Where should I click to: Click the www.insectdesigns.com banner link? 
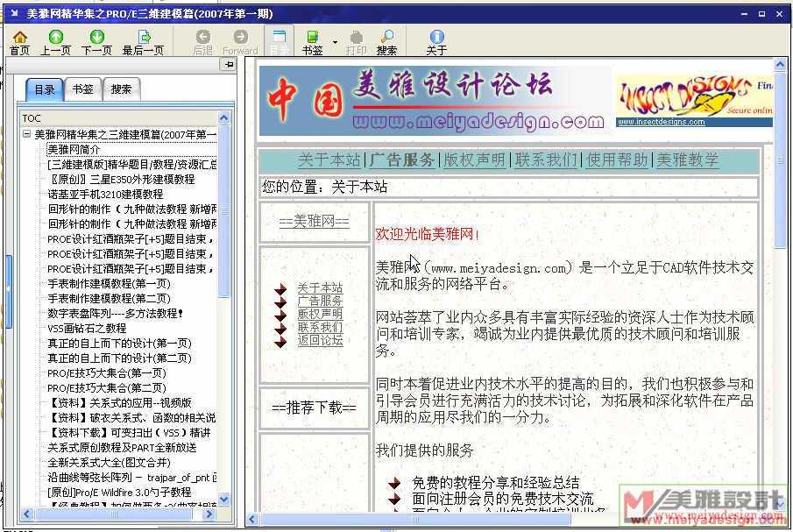[661, 122]
